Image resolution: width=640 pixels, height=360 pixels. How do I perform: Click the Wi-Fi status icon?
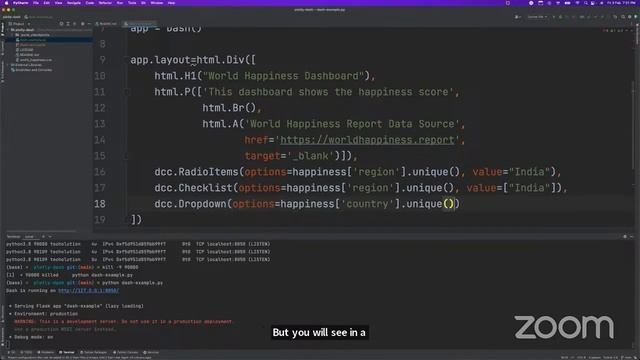click(577, 3)
